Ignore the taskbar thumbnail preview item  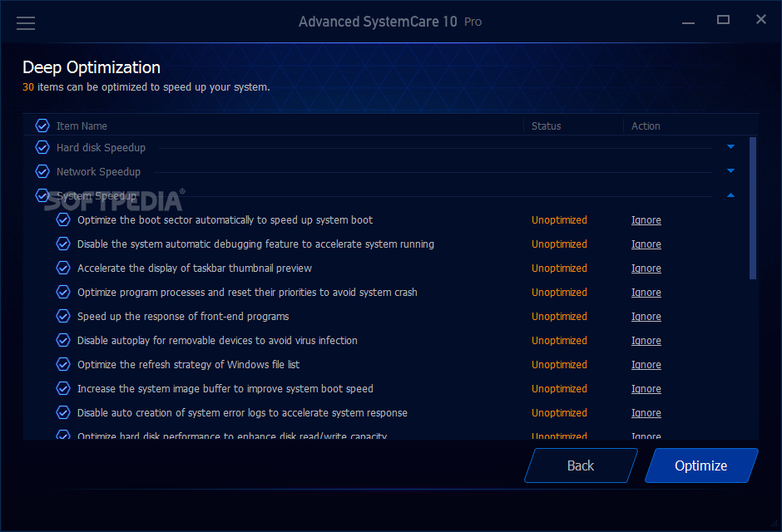[646, 268]
